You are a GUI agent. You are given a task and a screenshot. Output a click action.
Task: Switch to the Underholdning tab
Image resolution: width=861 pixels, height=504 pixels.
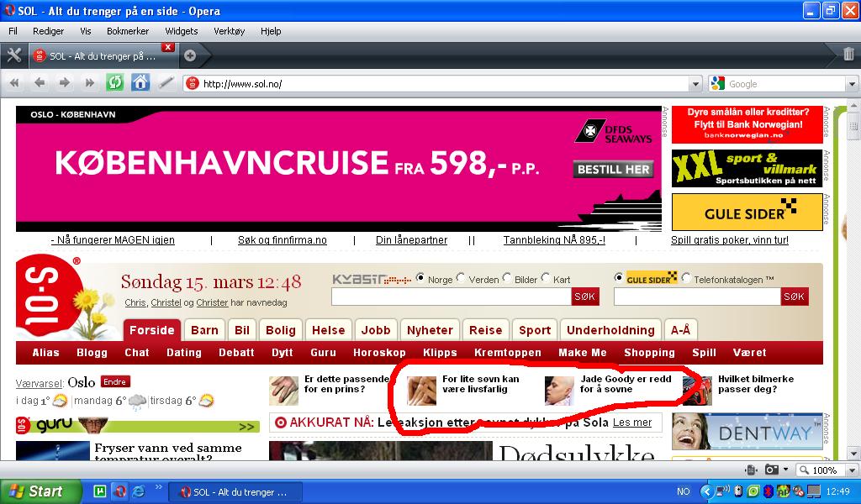point(610,330)
